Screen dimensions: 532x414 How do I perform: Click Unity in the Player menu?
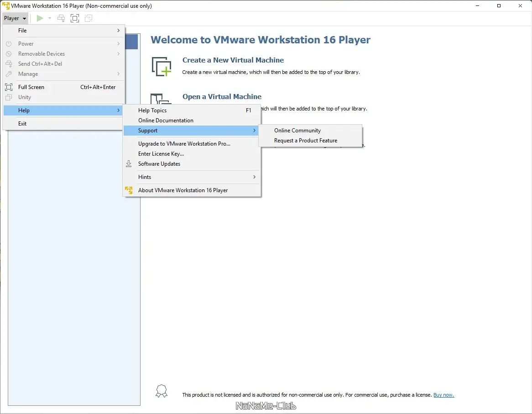point(64,97)
